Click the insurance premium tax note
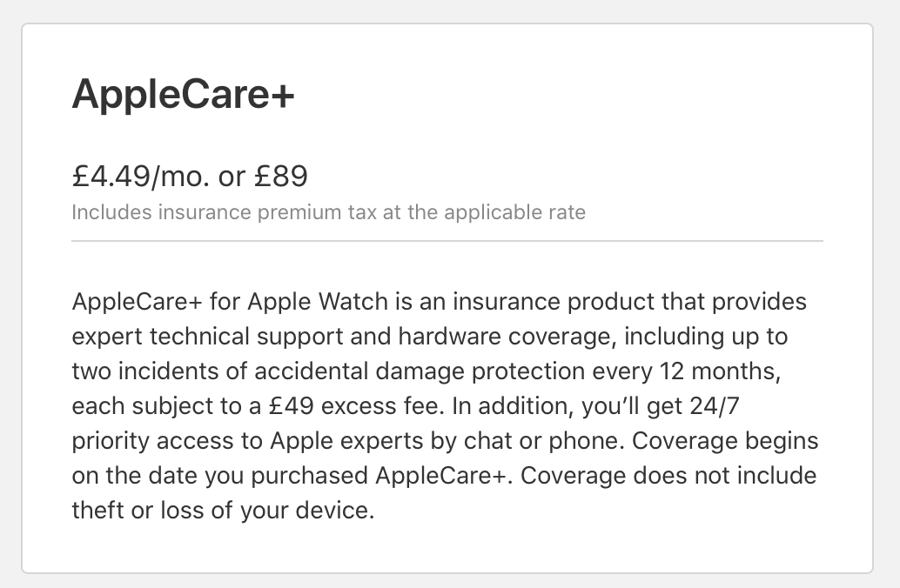This screenshot has height=588, width=900. pos(328,212)
